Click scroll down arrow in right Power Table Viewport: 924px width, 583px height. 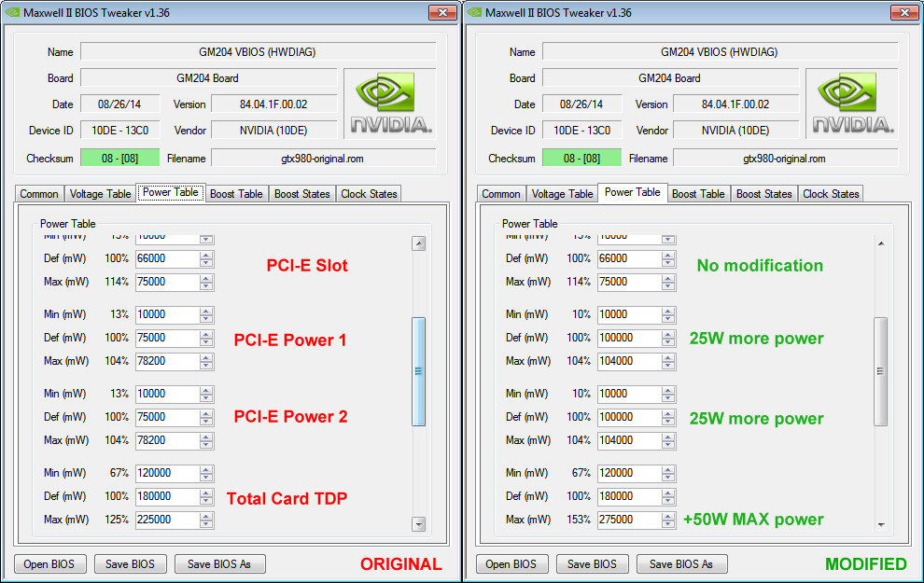point(880,524)
